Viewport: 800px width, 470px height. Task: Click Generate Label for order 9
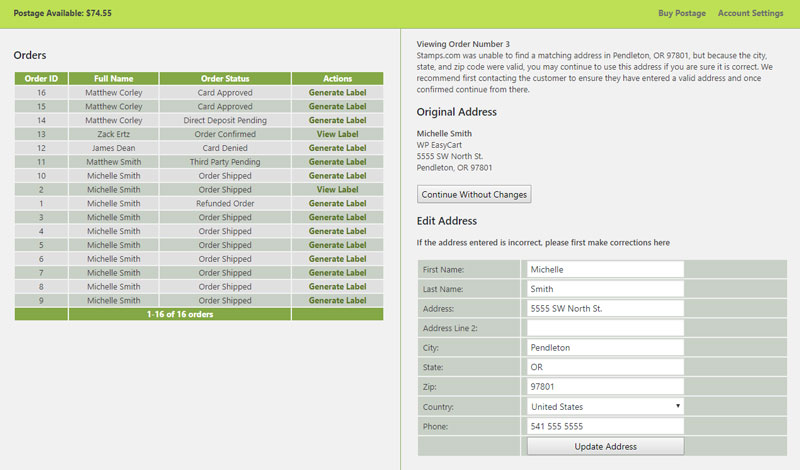click(337, 300)
